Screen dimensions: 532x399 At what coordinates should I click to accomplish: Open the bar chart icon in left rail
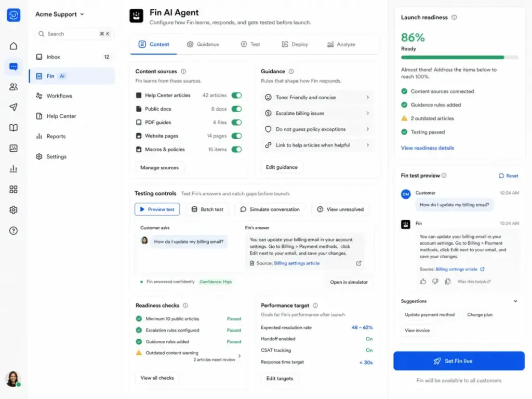[13, 169]
